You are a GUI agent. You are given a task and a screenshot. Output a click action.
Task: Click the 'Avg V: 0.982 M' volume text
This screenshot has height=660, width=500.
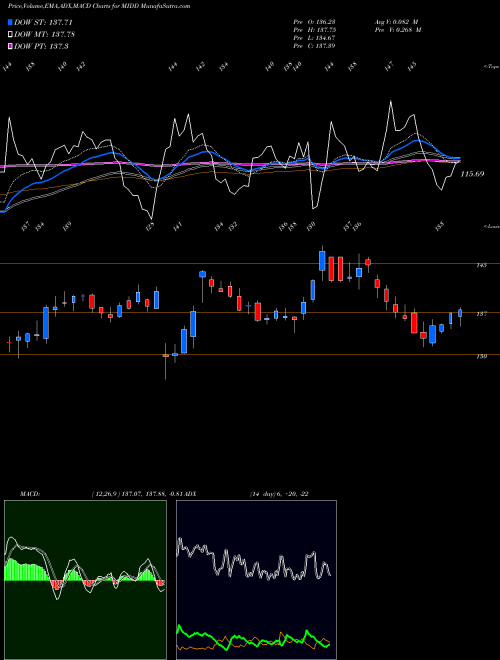tap(397, 22)
